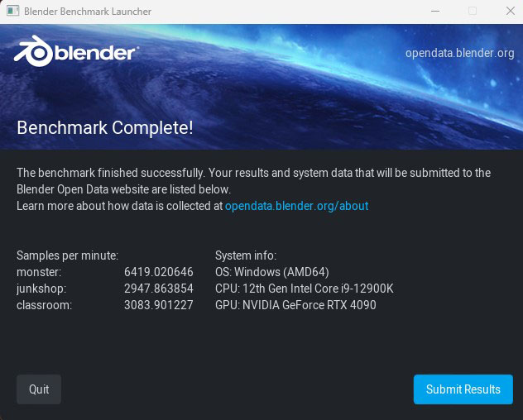The height and width of the screenshot is (420, 523).
Task: Click the GPU NVIDIA GeForce RTX 4090 line
Action: point(295,305)
